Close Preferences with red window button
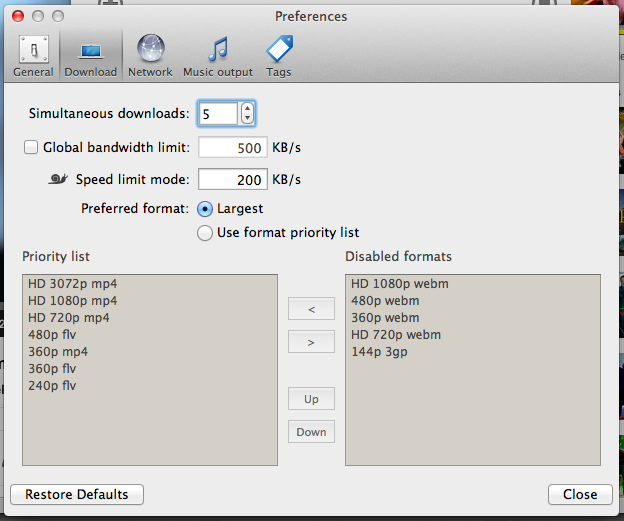 point(18,16)
